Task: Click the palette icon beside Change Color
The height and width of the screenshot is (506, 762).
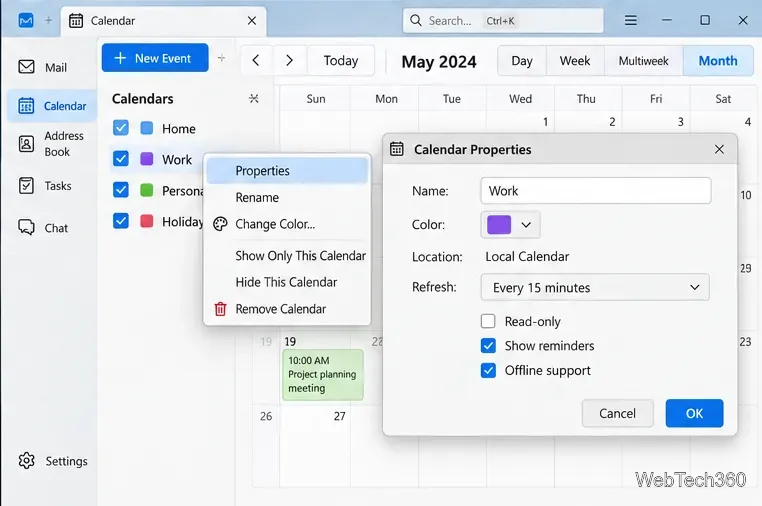Action: coord(220,224)
